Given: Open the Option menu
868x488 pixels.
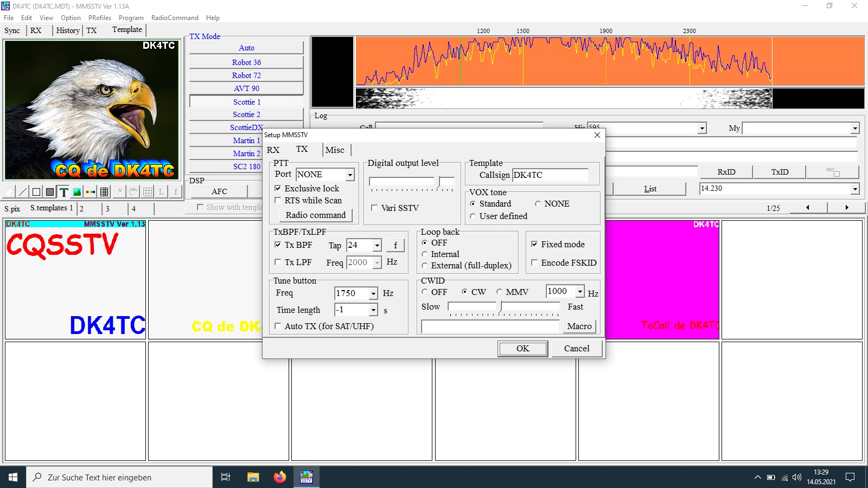Looking at the screenshot, I should [x=71, y=18].
